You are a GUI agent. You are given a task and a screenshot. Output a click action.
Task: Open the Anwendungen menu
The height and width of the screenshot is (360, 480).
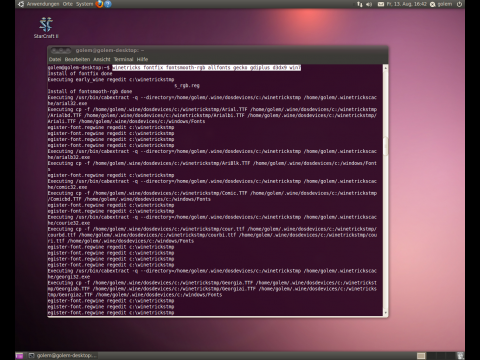coord(43,4)
